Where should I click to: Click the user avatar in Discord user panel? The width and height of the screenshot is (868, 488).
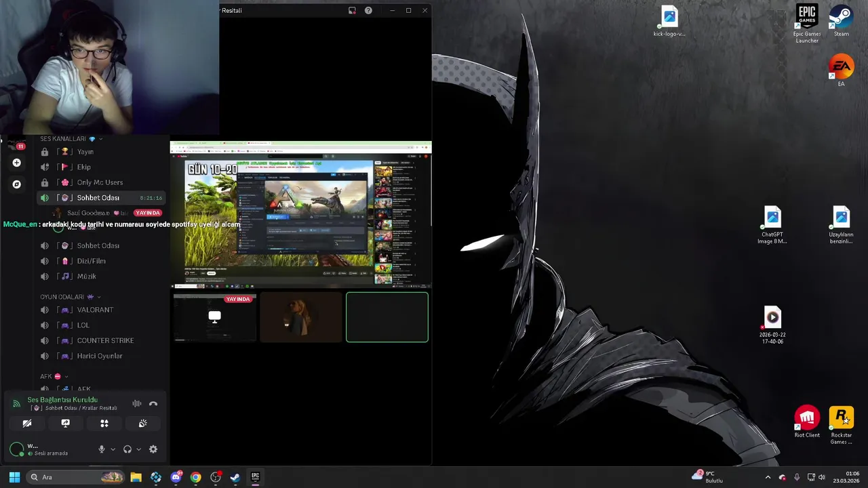coord(17,449)
